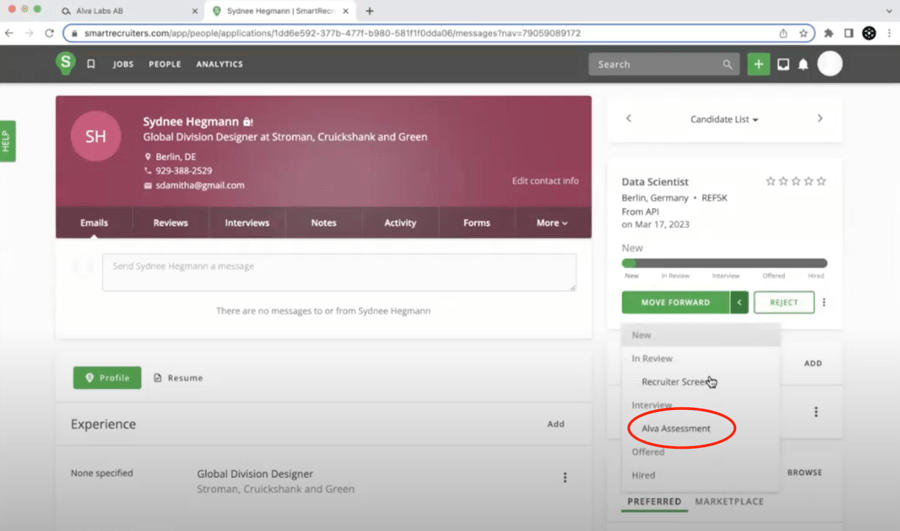Toggle the Move Forward dropdown arrow
This screenshot has width=900, height=531.
[x=739, y=302]
